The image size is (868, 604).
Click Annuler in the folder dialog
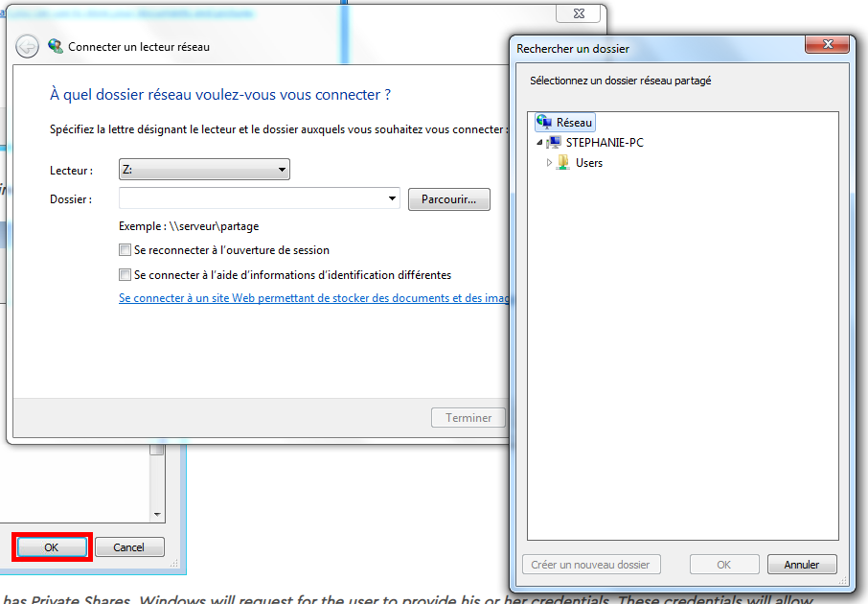(802, 565)
